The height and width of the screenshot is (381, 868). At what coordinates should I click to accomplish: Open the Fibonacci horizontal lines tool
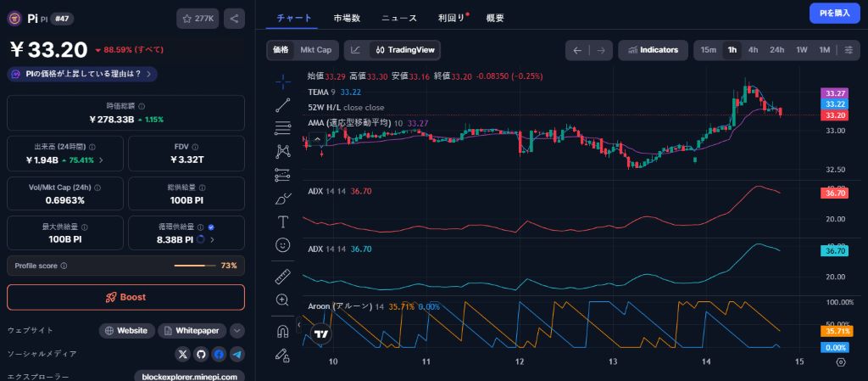click(x=283, y=128)
